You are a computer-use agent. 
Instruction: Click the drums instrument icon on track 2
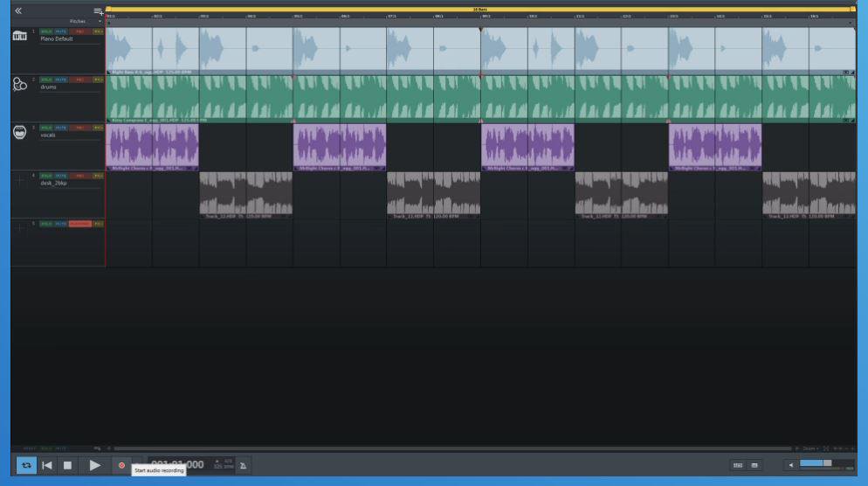click(x=20, y=84)
